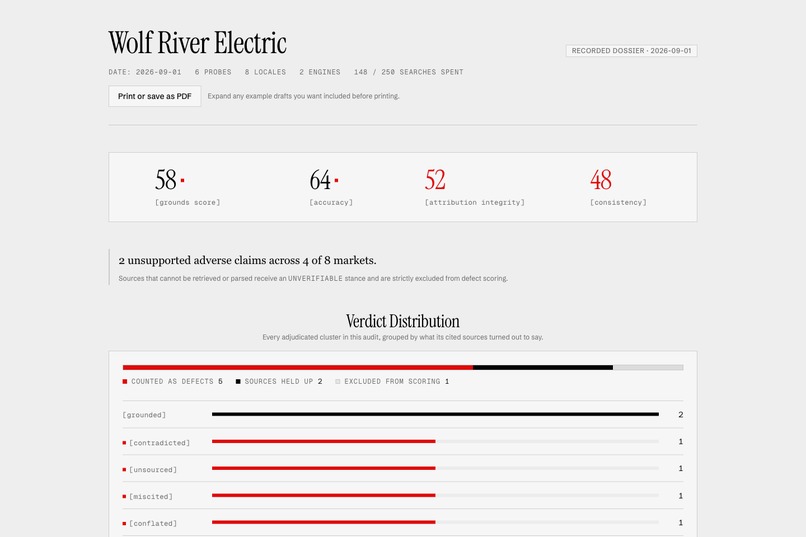Click the [consistency] label

(x=618, y=202)
